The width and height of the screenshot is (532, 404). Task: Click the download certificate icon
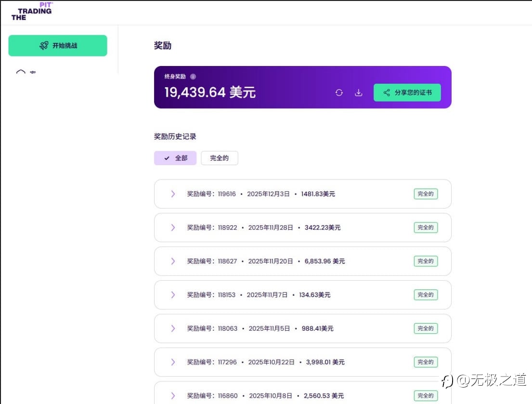(x=358, y=93)
